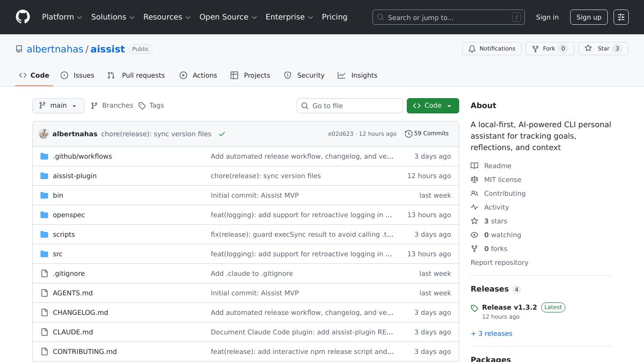This screenshot has height=362, width=644.
Task: Expand the Platform navigation menu
Action: (62, 17)
